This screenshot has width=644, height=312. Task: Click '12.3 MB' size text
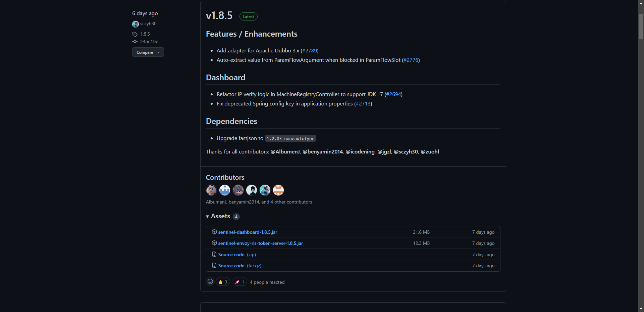(x=421, y=243)
